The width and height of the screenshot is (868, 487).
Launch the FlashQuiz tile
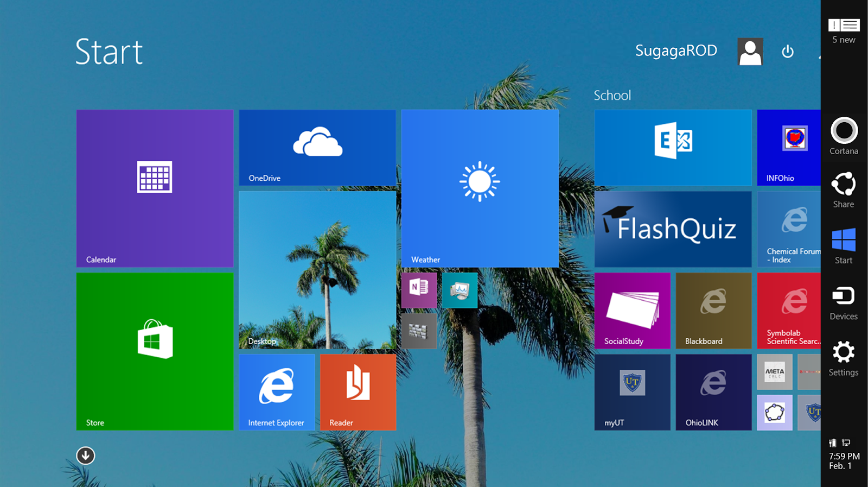click(x=673, y=229)
